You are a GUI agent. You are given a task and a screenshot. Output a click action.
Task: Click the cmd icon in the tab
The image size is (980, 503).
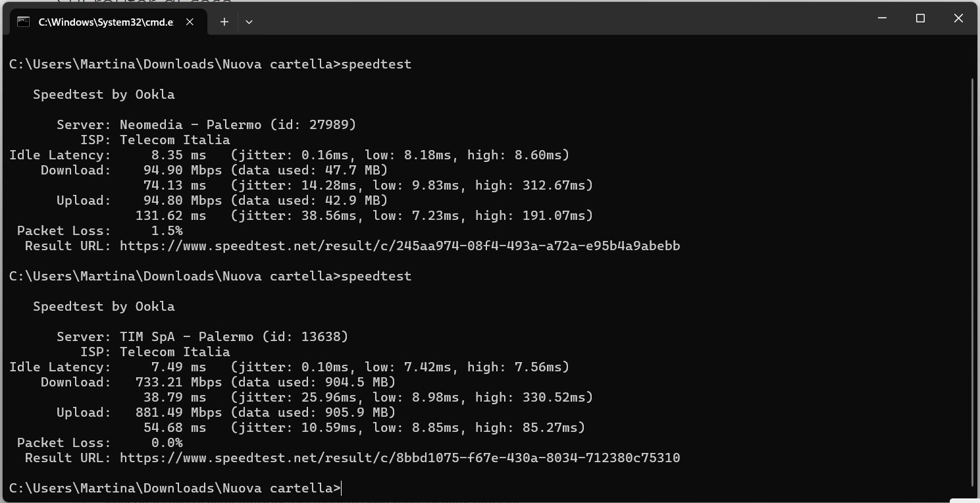[x=23, y=22]
